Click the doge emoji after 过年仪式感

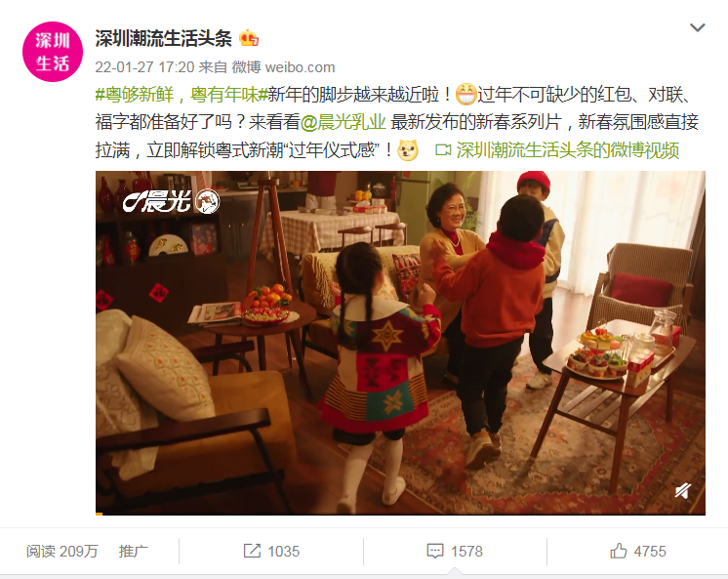click(408, 150)
